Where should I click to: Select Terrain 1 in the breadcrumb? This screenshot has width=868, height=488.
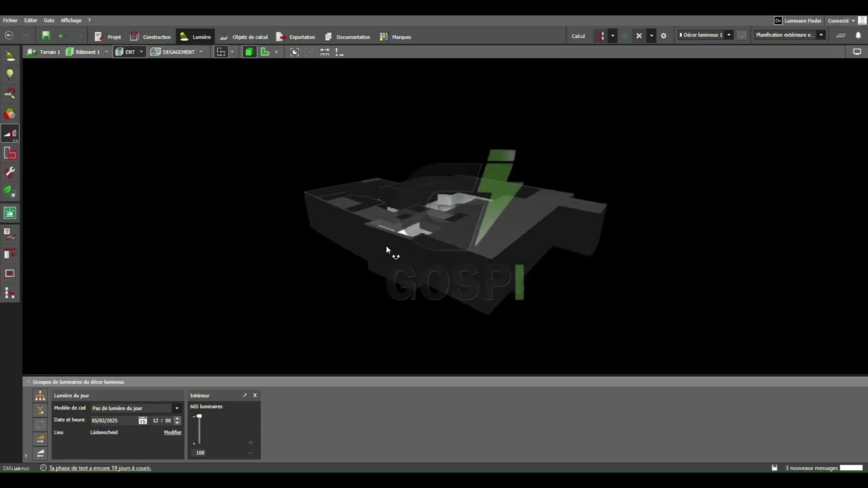click(x=43, y=52)
